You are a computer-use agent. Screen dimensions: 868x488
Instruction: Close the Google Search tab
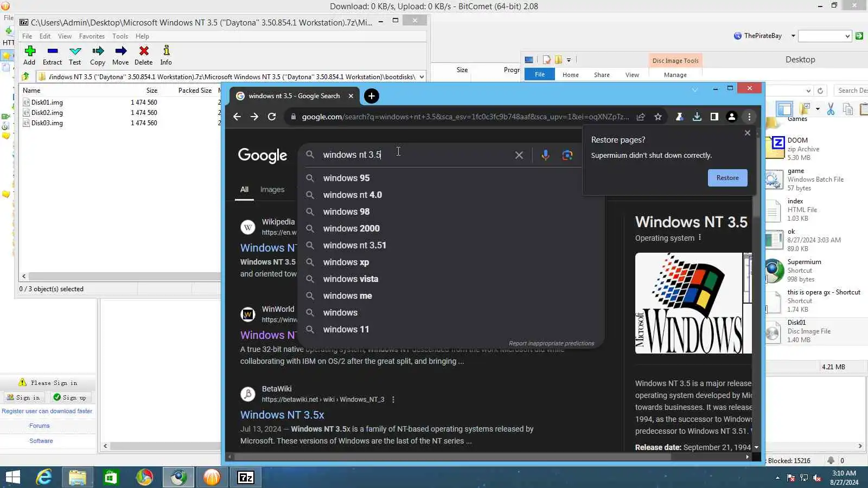[351, 96]
